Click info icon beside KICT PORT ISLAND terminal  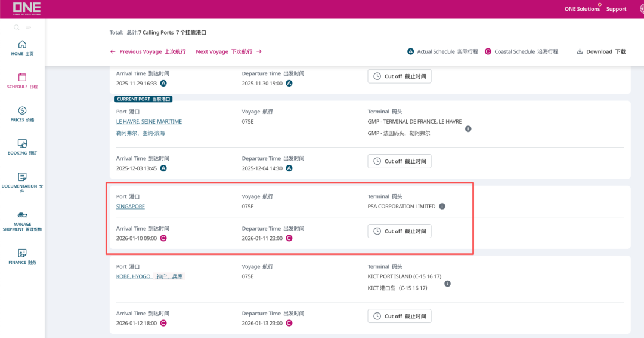tap(447, 284)
